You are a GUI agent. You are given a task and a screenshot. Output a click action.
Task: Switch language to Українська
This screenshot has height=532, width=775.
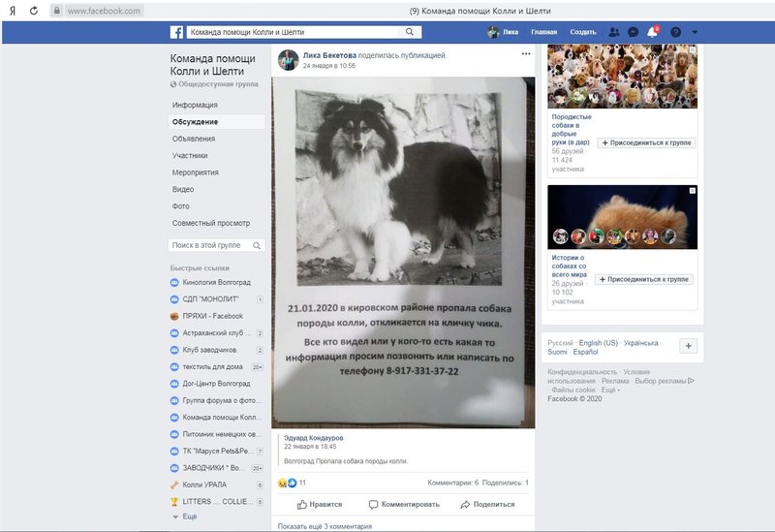(640, 343)
